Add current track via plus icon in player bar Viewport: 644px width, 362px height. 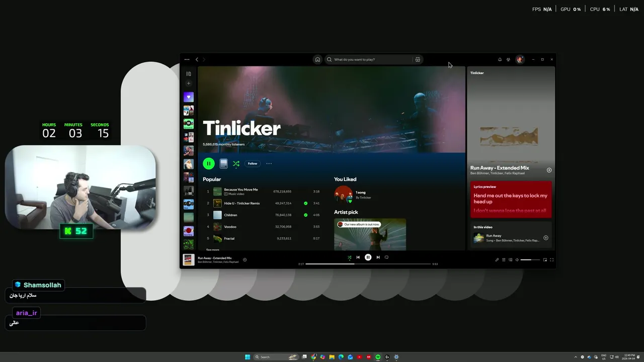pyautogui.click(x=245, y=259)
